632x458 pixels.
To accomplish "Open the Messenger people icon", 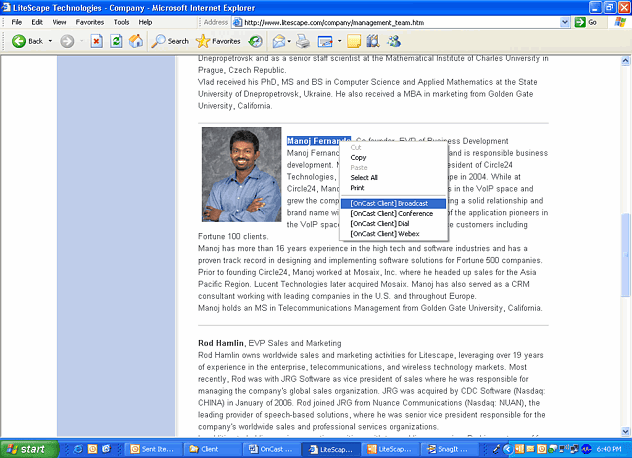I will pyautogui.click(x=394, y=41).
